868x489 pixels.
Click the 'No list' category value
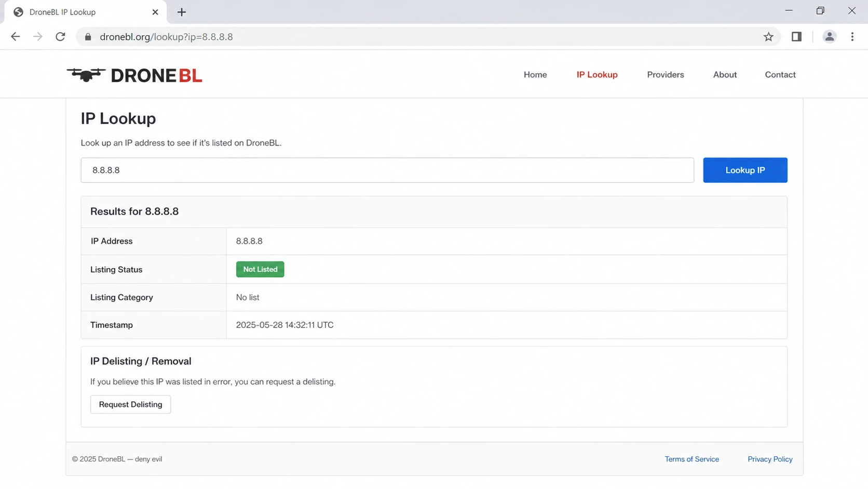tap(248, 297)
